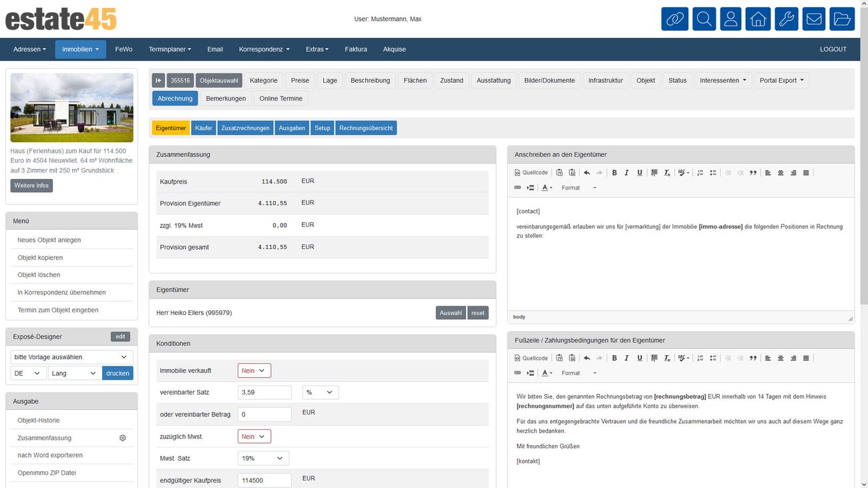Click Quellcode in Anschreiben editor
This screenshot has height=488, width=868.
531,173
